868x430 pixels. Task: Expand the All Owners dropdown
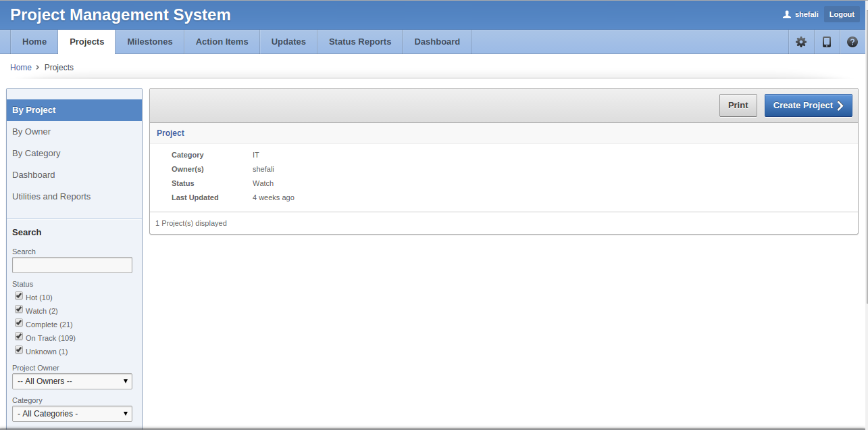tap(72, 381)
